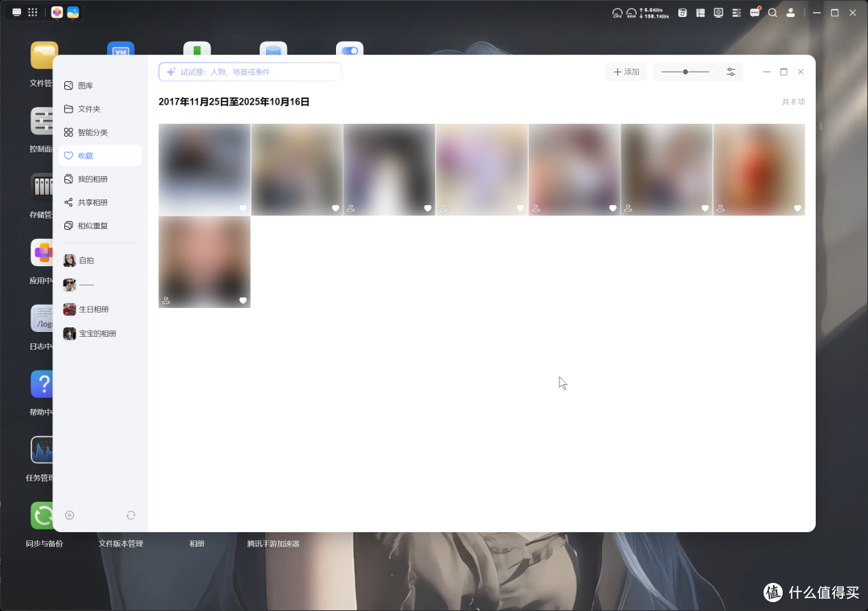Image resolution: width=868 pixels, height=611 pixels.
Task: Click the date range heading 2017年11月25日至2025年10月16日
Action: tap(234, 102)
